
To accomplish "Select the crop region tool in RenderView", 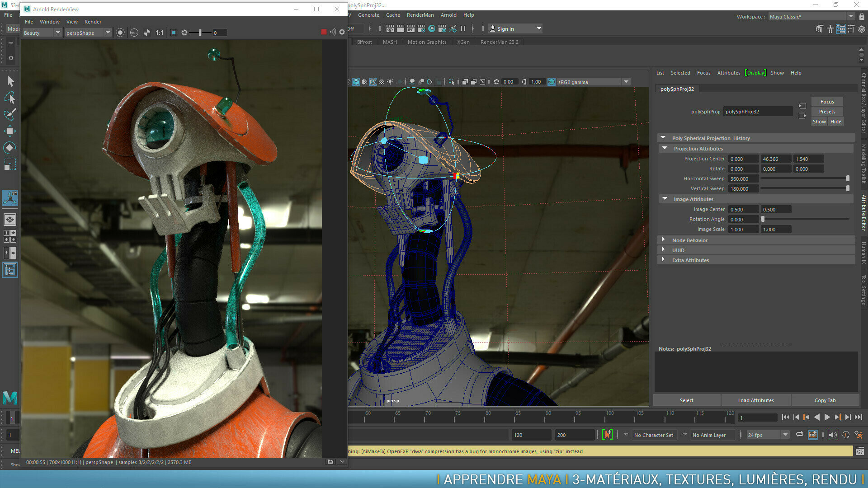I will (174, 33).
